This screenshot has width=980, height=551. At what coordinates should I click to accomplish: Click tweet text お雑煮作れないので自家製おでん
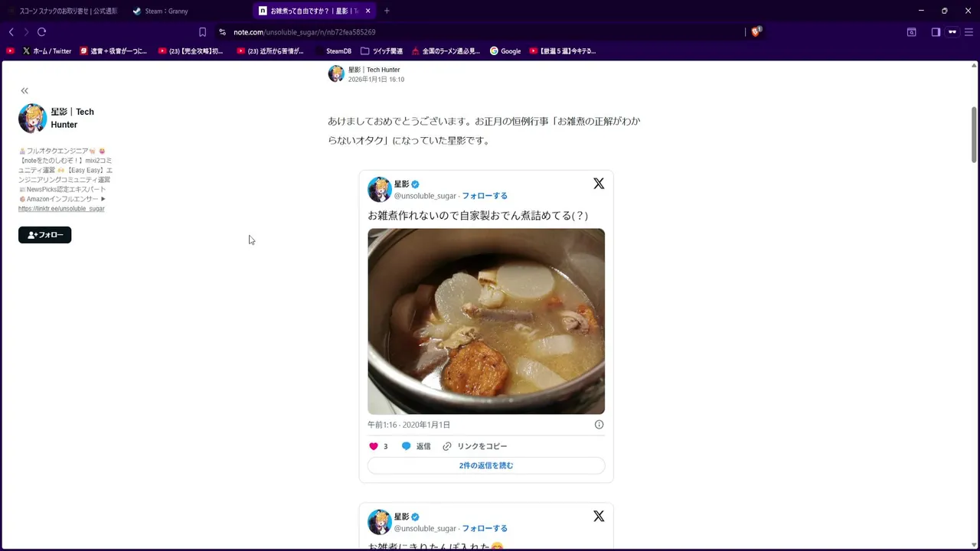(x=478, y=216)
